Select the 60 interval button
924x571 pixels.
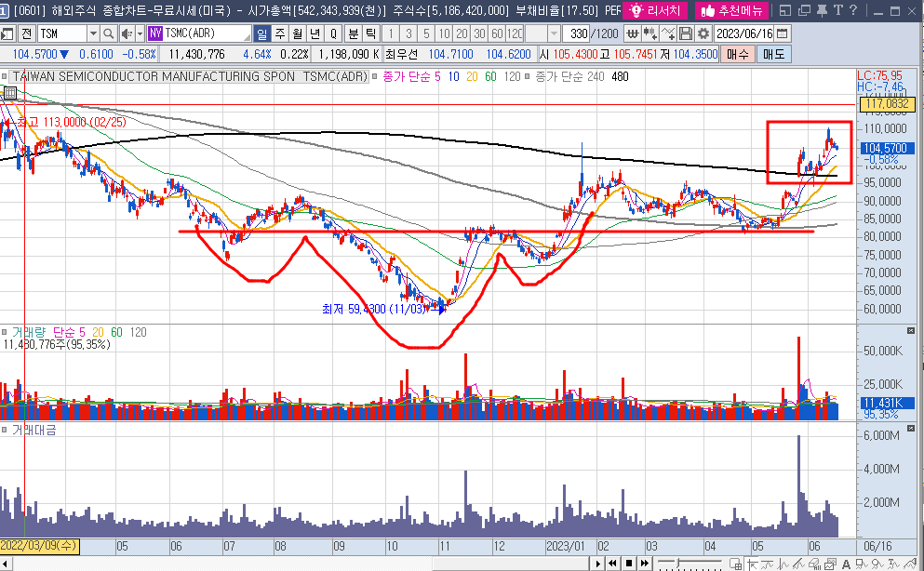click(x=497, y=33)
